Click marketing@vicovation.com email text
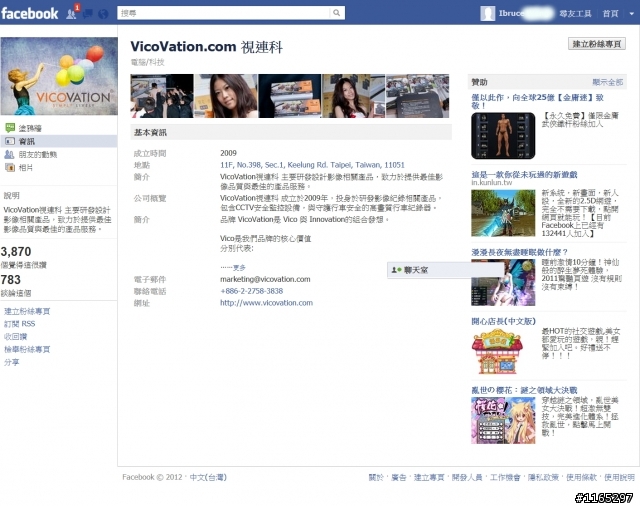This screenshot has width=640, height=506. (265, 279)
